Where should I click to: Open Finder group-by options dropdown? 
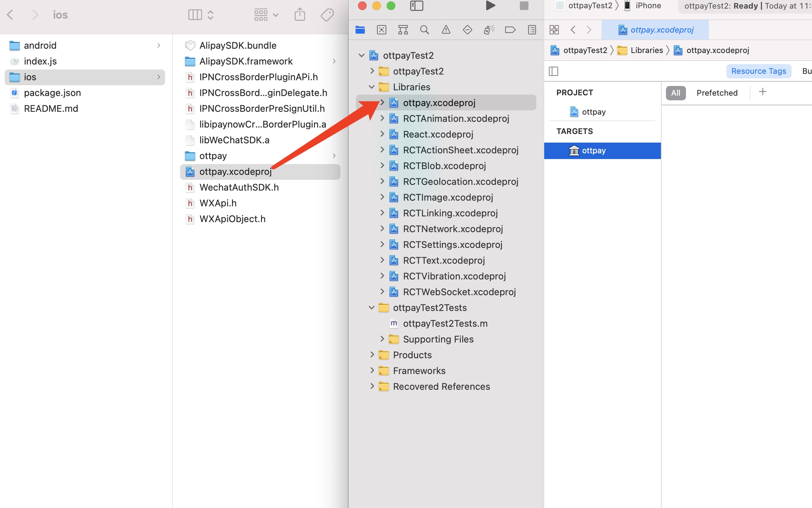point(266,15)
